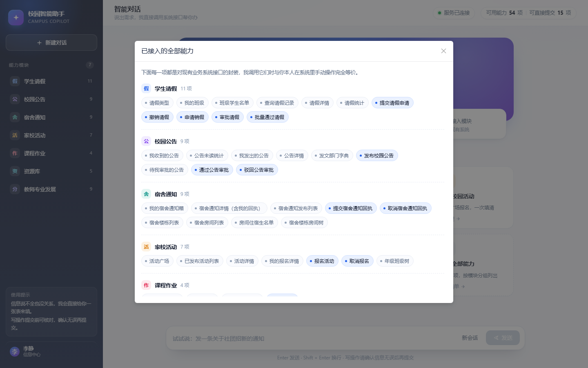Select the 取消报名 chip
This screenshot has height=368, width=588.
pyautogui.click(x=358, y=261)
